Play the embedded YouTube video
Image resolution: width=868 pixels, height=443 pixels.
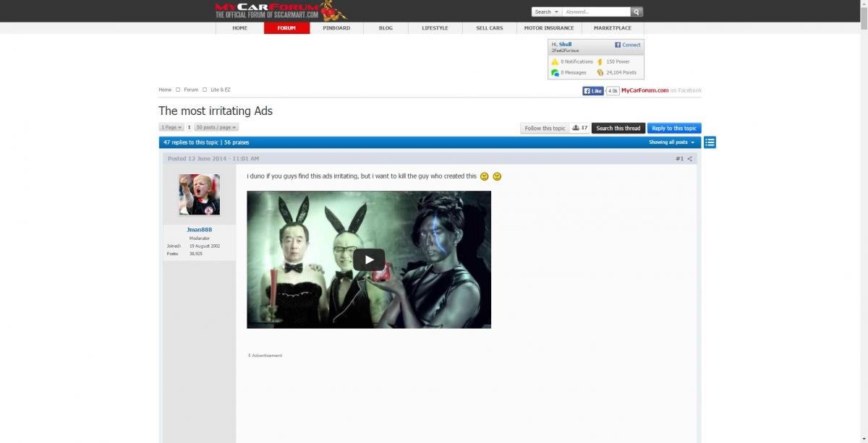(x=368, y=259)
